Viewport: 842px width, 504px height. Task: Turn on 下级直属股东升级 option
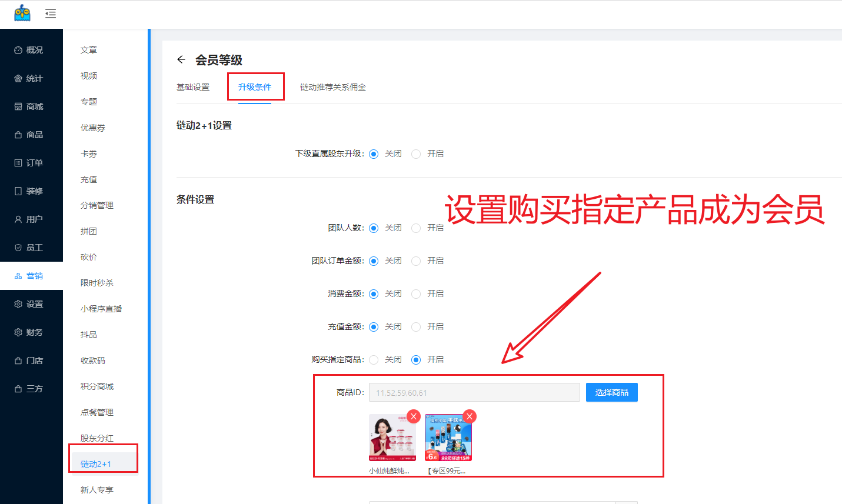click(416, 154)
